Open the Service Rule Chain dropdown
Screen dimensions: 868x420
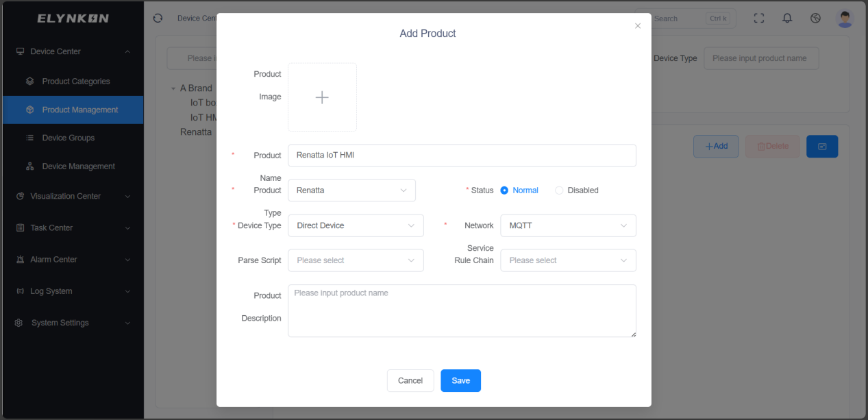[568, 260]
